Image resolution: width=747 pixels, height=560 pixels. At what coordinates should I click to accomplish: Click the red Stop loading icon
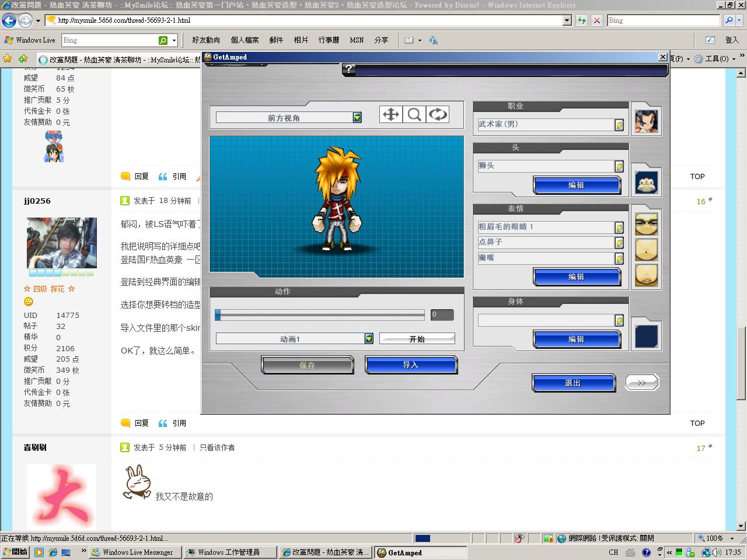597,20
